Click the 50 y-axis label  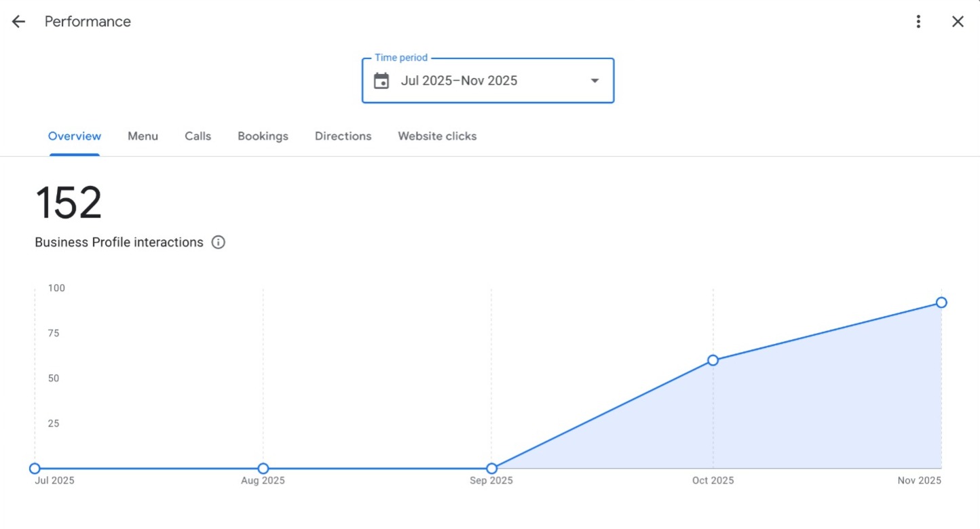(54, 378)
